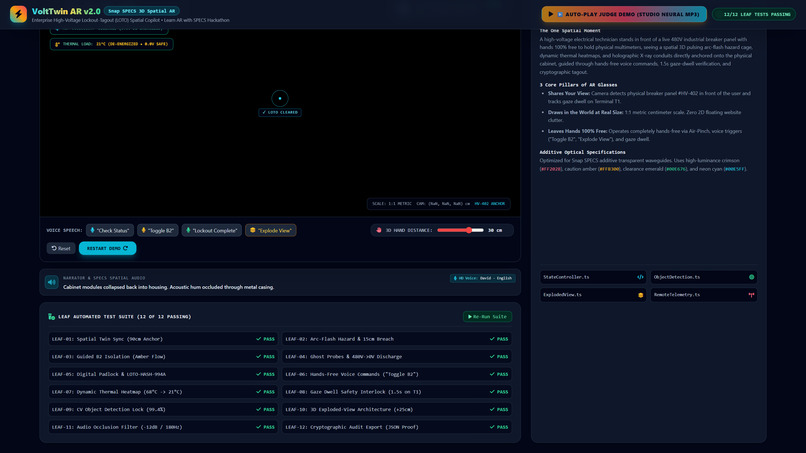
Task: Click the Reset button
Action: pos(61,248)
